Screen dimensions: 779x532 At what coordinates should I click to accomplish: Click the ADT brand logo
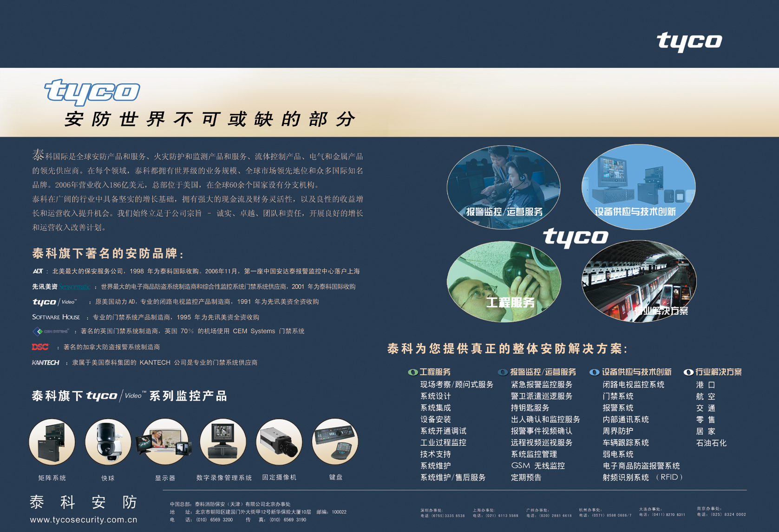[38, 271]
